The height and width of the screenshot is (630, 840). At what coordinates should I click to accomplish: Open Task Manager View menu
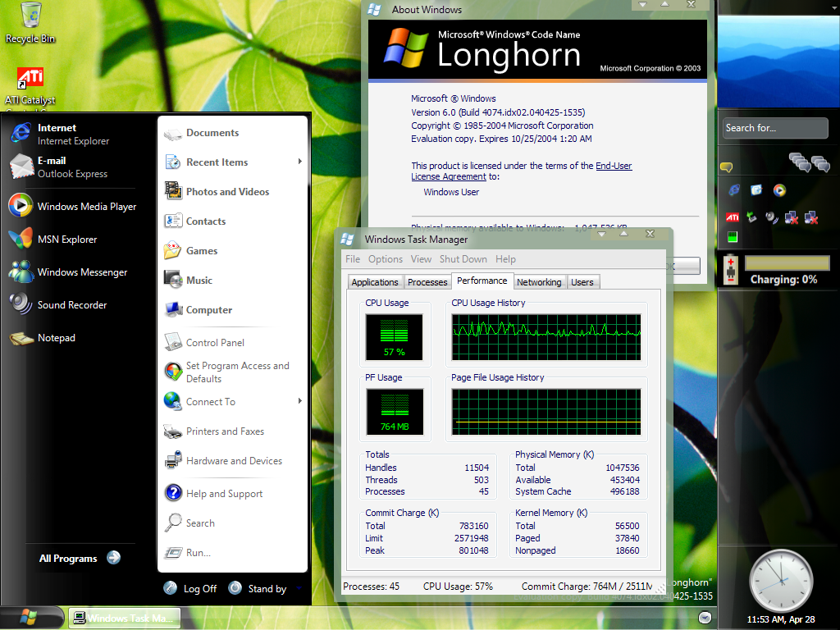pos(421,259)
